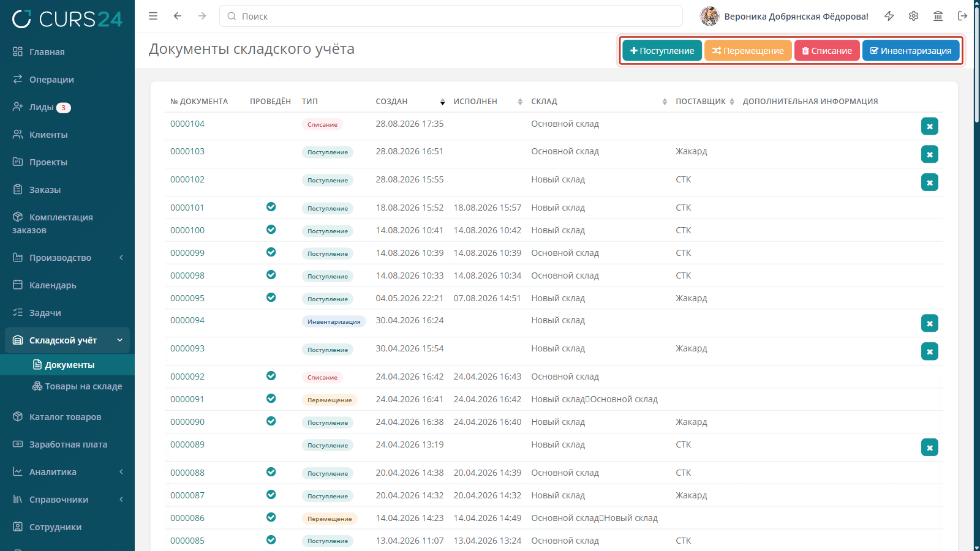The width and height of the screenshot is (980, 551).
Task: Sort by the Создан column arrows
Action: point(442,102)
